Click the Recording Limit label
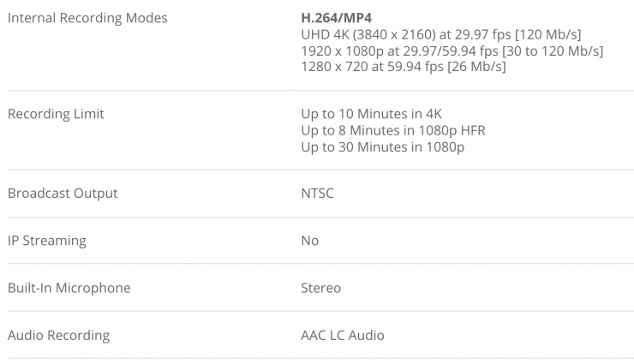This screenshot has height=364, width=634. (x=56, y=114)
